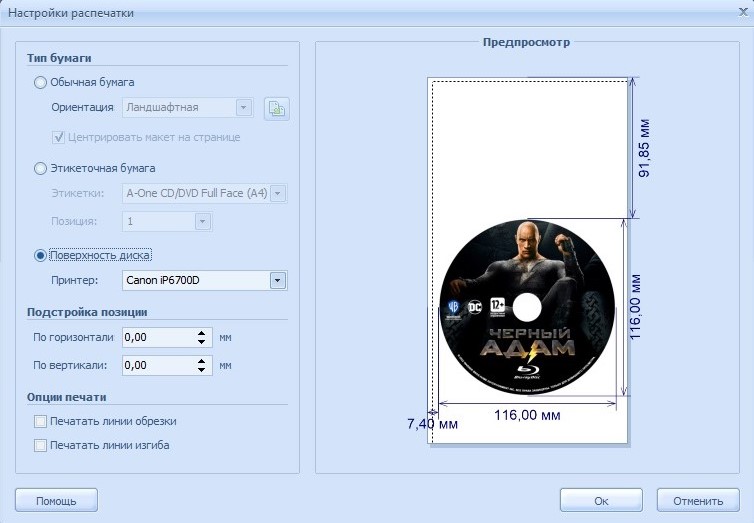The width and height of the screenshot is (754, 523).
Task: Close the Настройки распечатки dialog
Action: pos(743,12)
